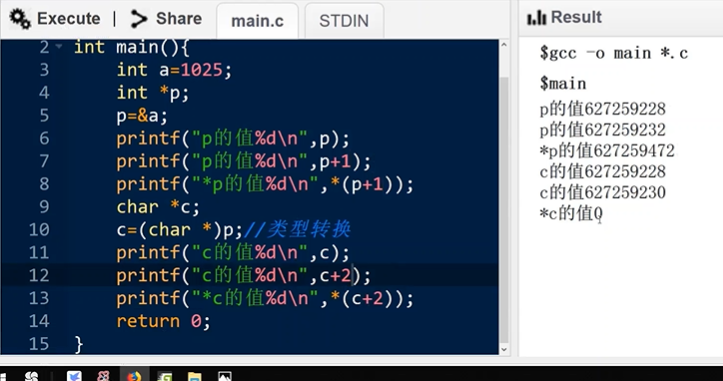Place cursor in "int main(){" line

131,47
